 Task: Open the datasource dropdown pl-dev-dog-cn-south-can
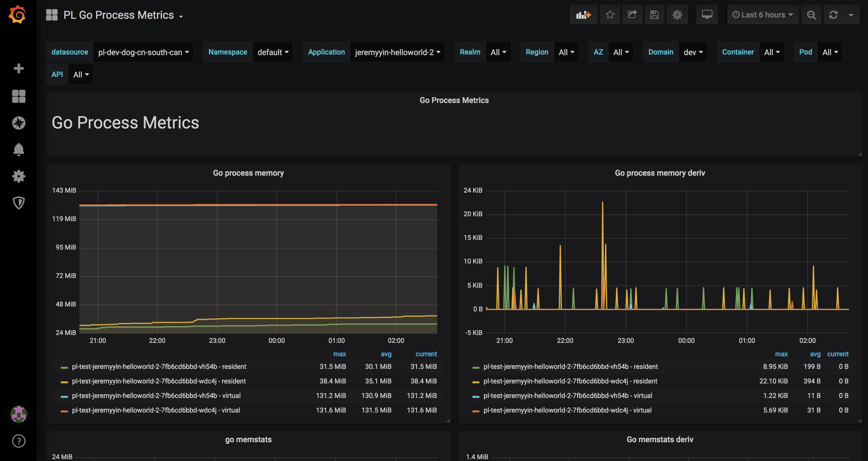143,52
